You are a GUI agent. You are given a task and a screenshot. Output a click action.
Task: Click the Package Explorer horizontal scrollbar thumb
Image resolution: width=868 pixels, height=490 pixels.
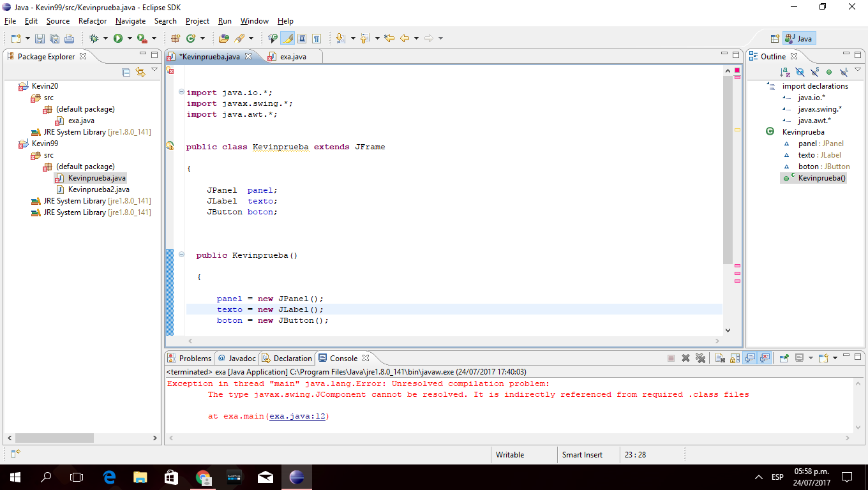(55, 438)
